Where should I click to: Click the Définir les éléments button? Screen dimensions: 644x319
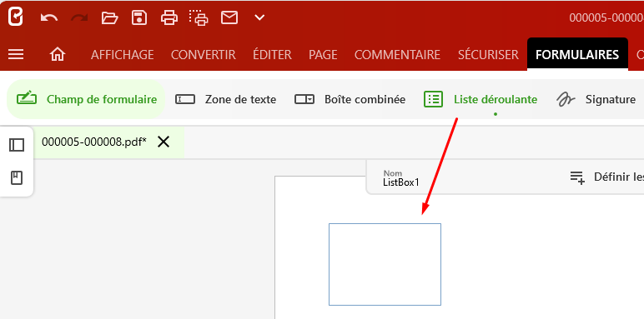(606, 177)
